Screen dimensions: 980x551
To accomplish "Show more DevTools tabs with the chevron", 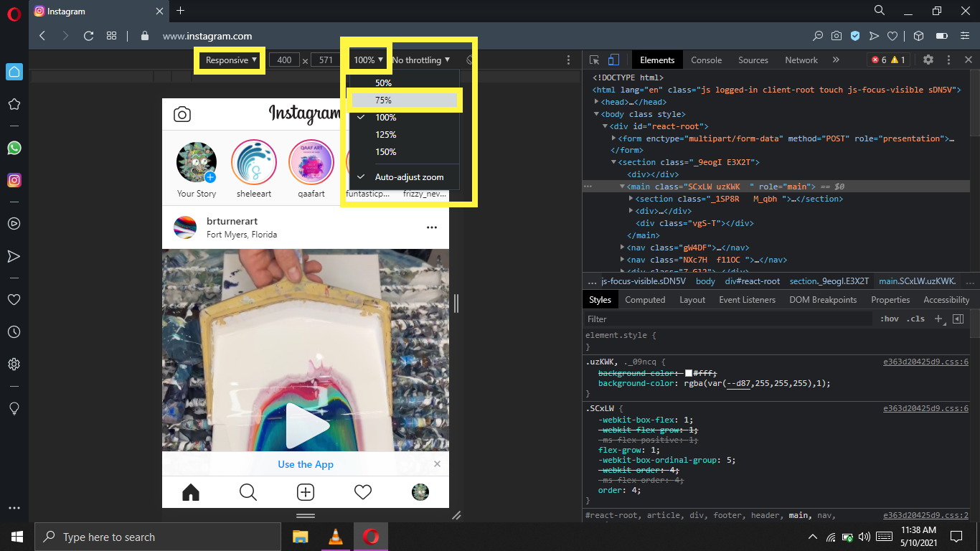I will tap(836, 60).
